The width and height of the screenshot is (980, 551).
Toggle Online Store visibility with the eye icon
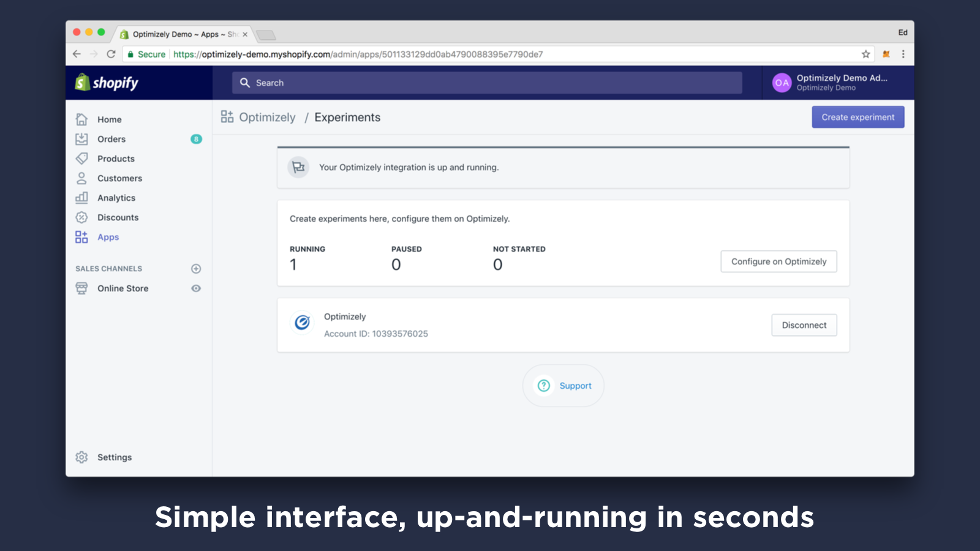coord(195,288)
